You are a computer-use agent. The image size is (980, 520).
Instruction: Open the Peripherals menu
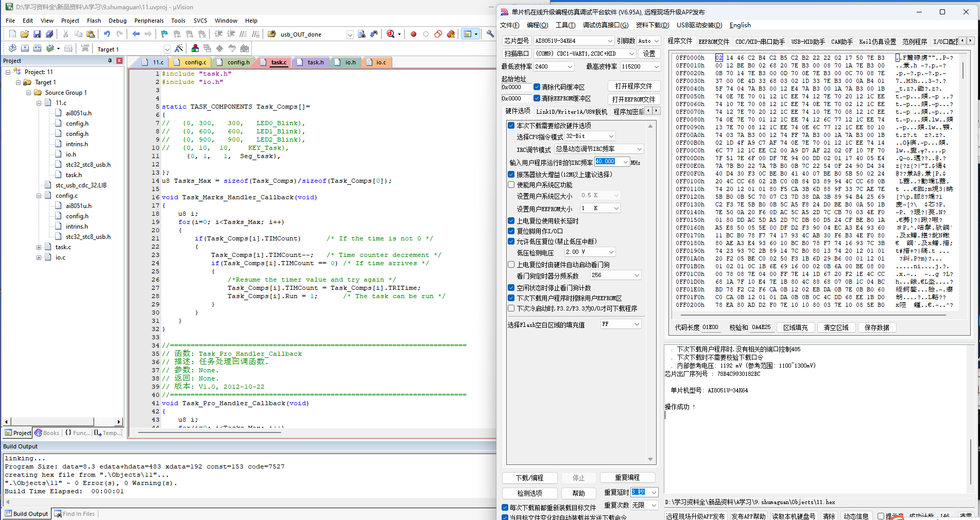coord(149,21)
